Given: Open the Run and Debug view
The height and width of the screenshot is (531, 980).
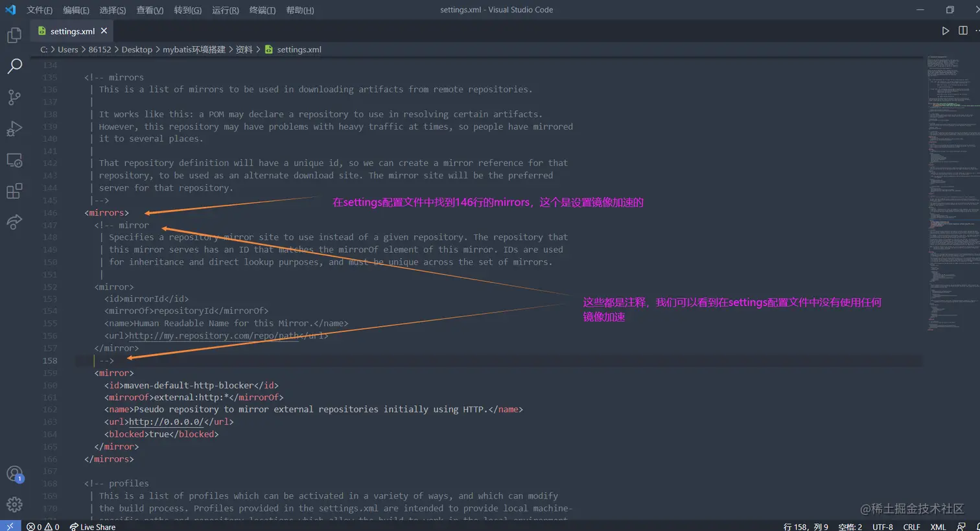Looking at the screenshot, I should click(14, 128).
